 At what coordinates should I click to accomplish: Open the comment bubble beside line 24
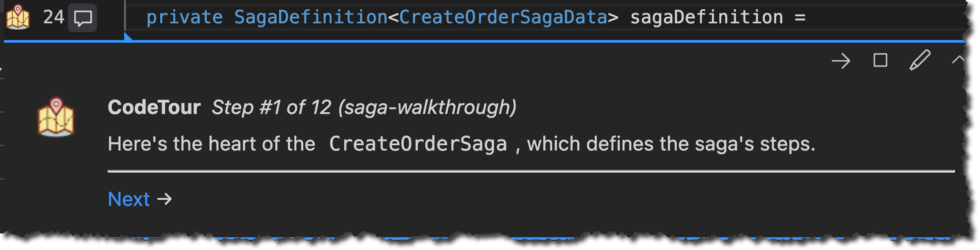tap(82, 18)
